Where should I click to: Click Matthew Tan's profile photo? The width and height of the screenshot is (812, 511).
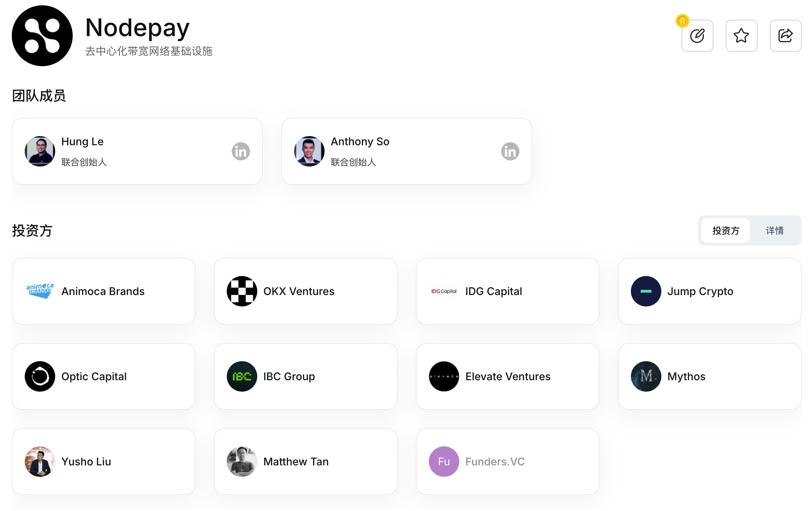coord(242,462)
